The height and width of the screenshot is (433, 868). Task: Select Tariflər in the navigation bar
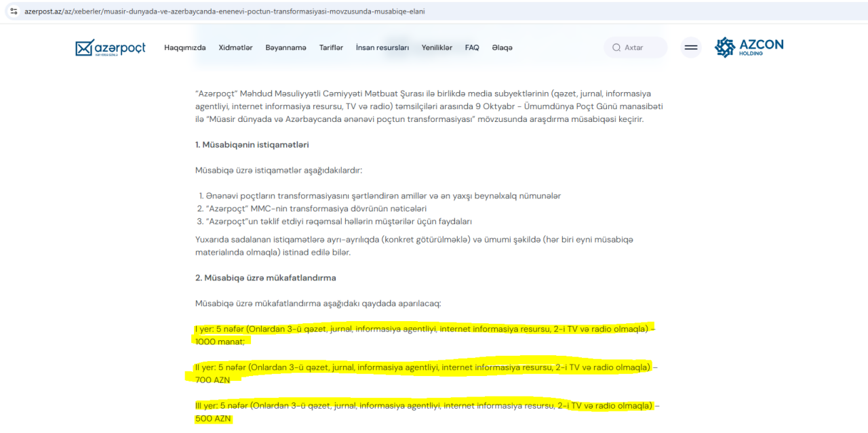pos(331,47)
